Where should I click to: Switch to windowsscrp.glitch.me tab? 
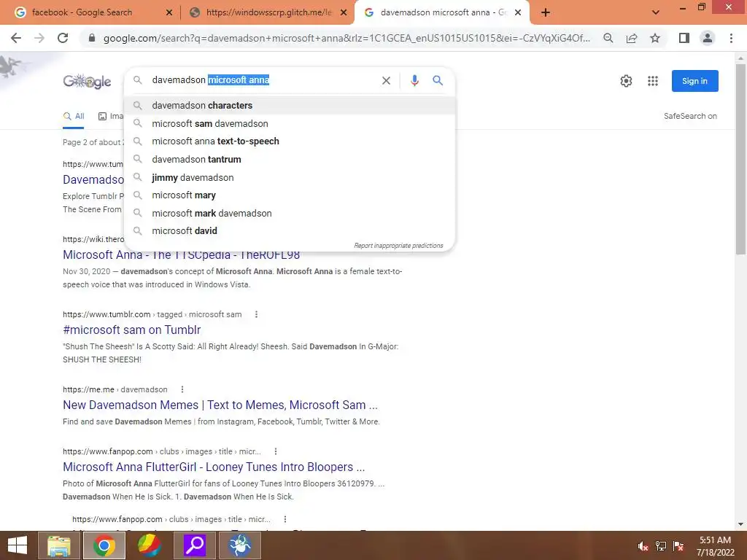point(268,12)
